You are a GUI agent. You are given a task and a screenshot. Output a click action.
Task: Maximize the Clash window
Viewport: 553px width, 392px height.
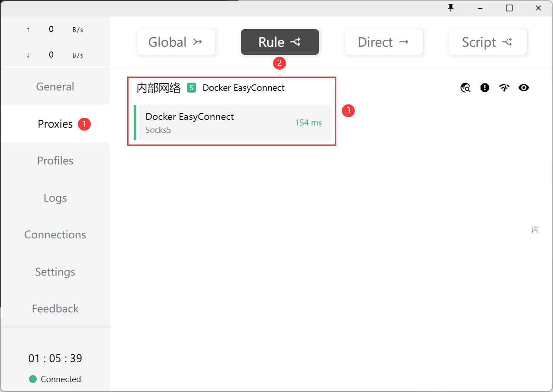509,8
